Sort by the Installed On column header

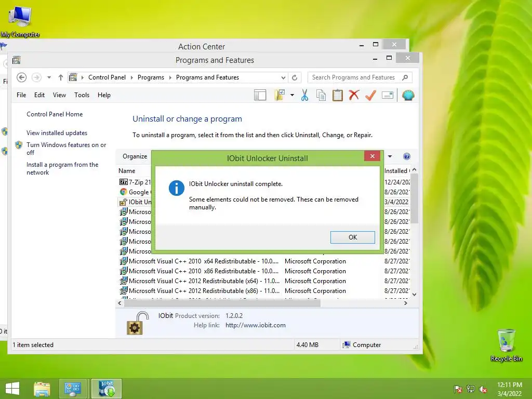[397, 170]
